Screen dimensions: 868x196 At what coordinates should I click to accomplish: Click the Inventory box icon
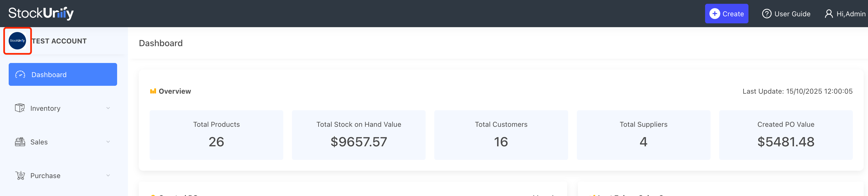point(20,108)
